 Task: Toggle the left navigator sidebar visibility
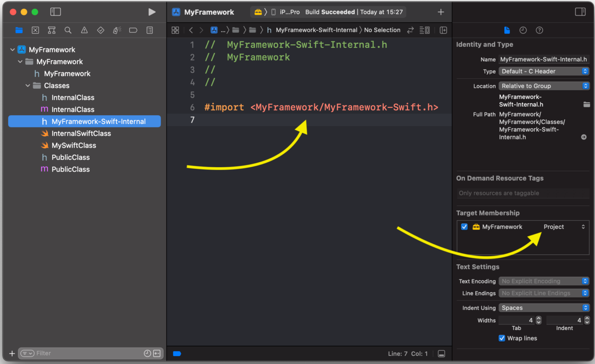coord(55,12)
